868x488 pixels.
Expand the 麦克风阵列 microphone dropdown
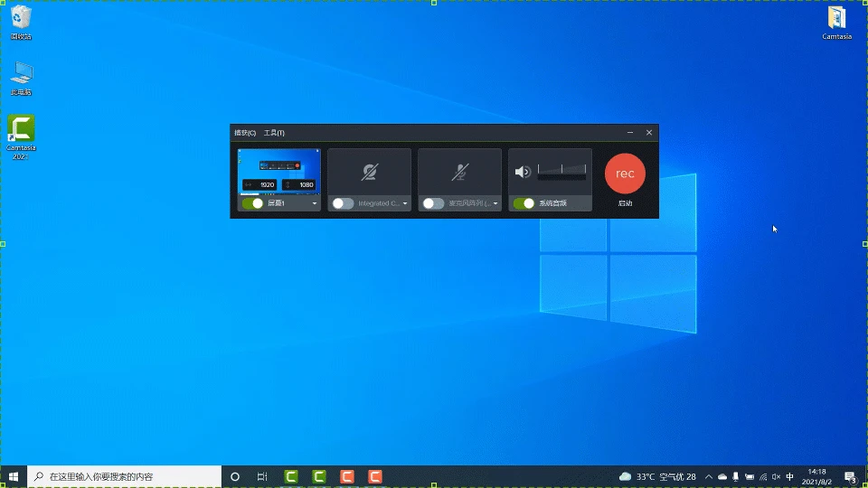point(495,203)
